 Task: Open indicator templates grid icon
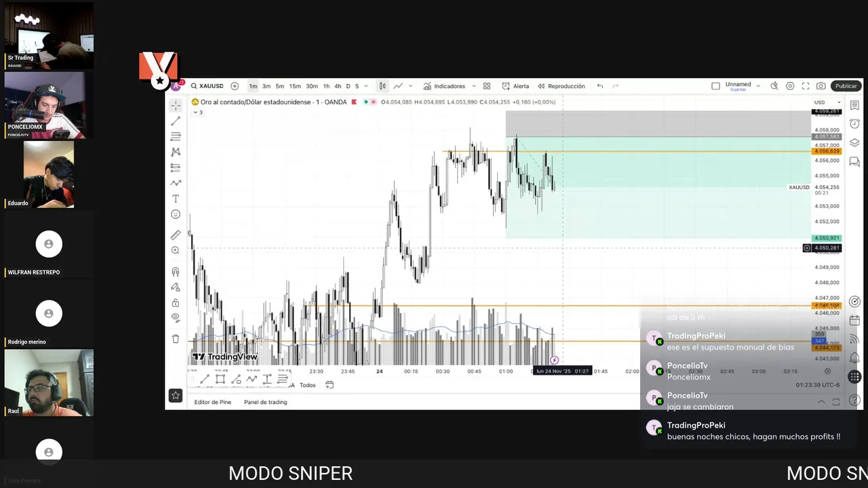(x=487, y=86)
